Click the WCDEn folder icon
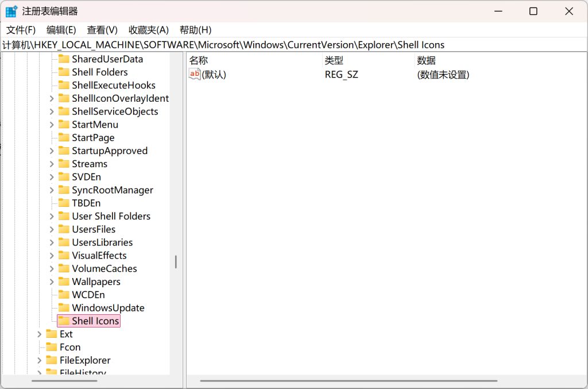Viewport: 588px width, 389px height. [x=64, y=295]
